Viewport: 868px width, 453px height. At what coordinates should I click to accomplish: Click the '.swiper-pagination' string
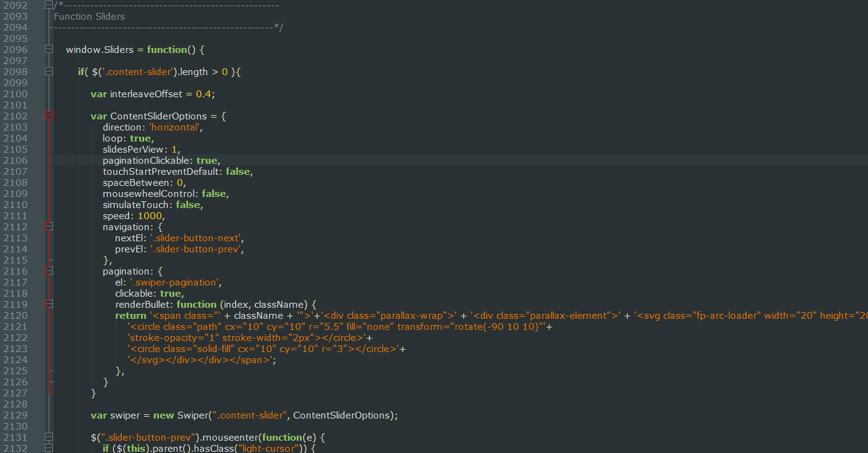coord(174,283)
